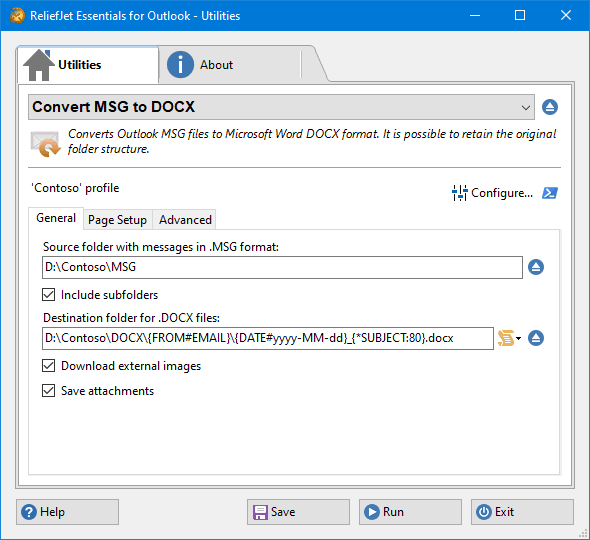Minimize the ReliefJet window
Image resolution: width=590 pixels, height=540 pixels.
[475, 15]
